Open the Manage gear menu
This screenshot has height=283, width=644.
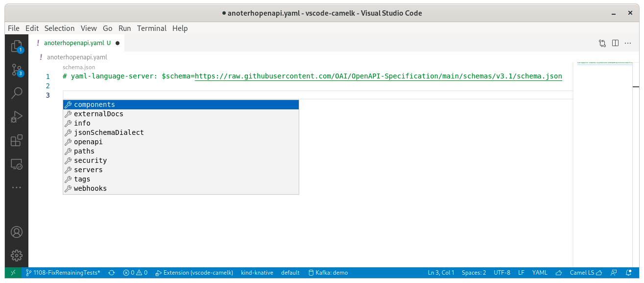point(16,255)
